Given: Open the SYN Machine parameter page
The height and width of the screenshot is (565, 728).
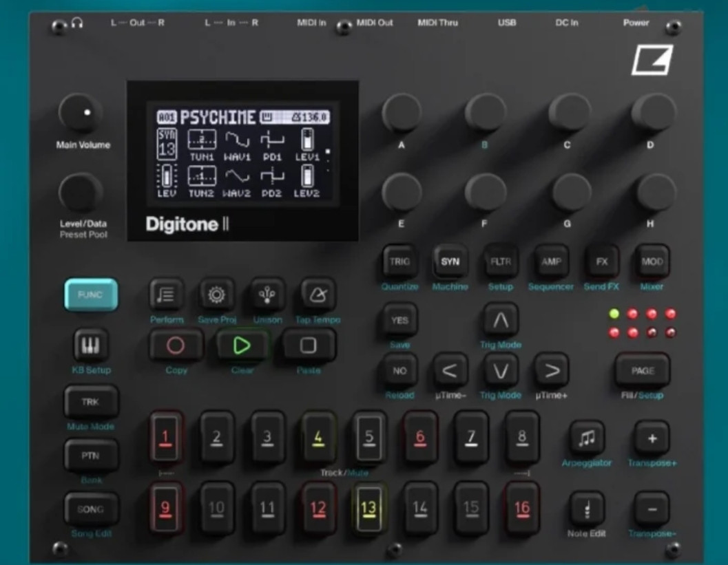Looking at the screenshot, I should [x=450, y=262].
